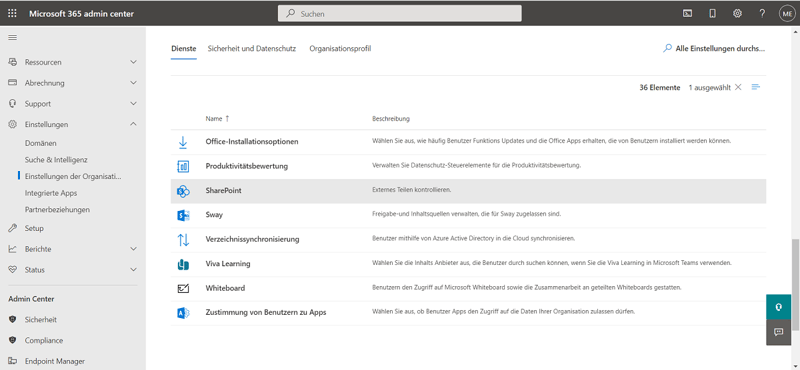Collapse navigation with hamburger icon
This screenshot has height=370, width=800.
[x=12, y=38]
